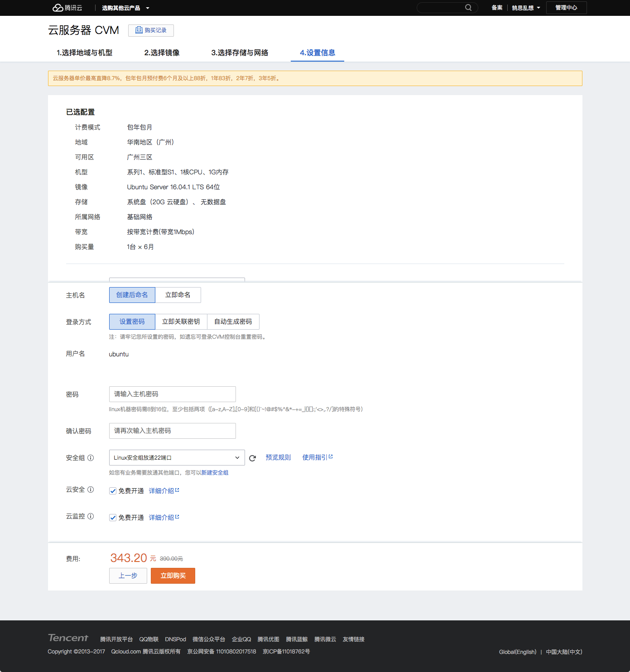The height and width of the screenshot is (672, 630).
Task: Open the 选购其他云产品 dropdown
Action: coord(125,8)
